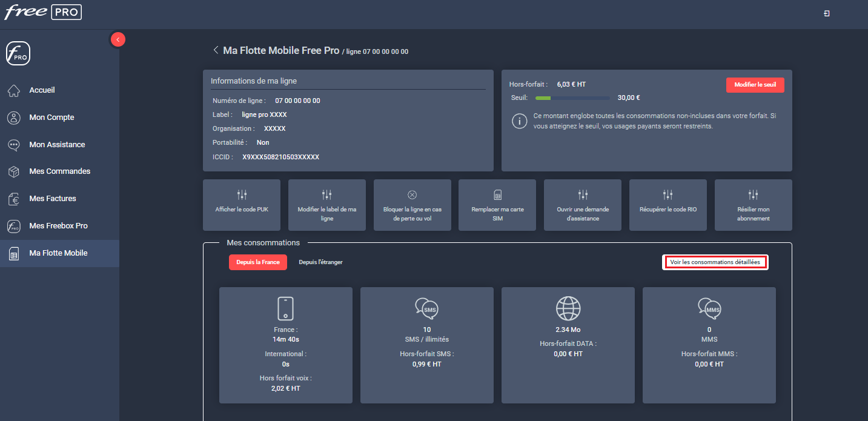868x421 pixels.
Task: Click the Ma Flotte Mobile SIM icon
Action: coord(13,253)
